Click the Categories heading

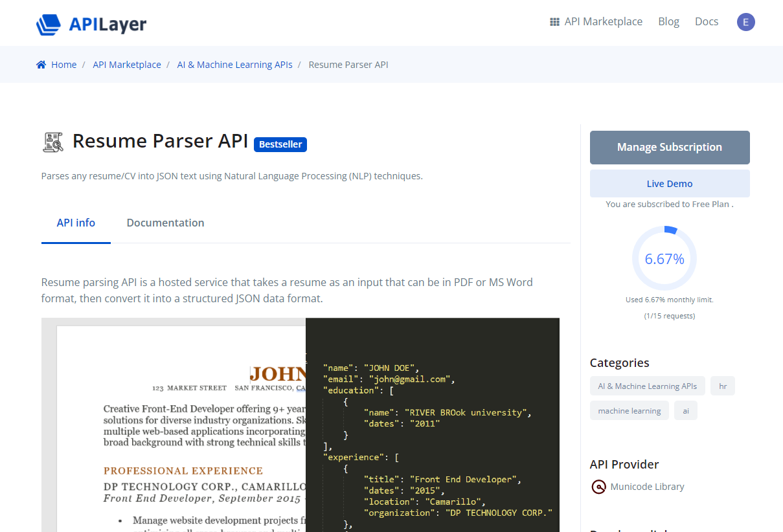619,363
